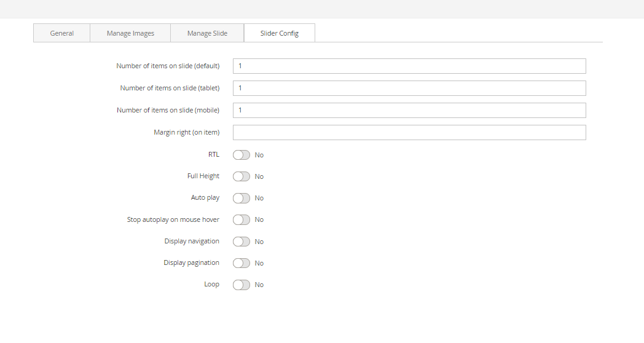Click the "Full Height" label text
The image size is (644, 343).
(x=203, y=176)
